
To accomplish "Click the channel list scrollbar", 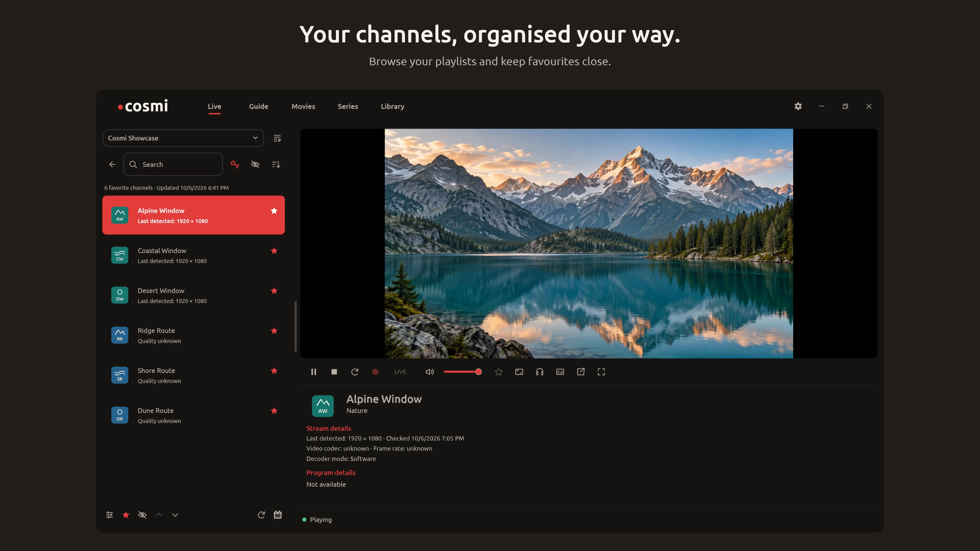I will pyautogui.click(x=296, y=326).
